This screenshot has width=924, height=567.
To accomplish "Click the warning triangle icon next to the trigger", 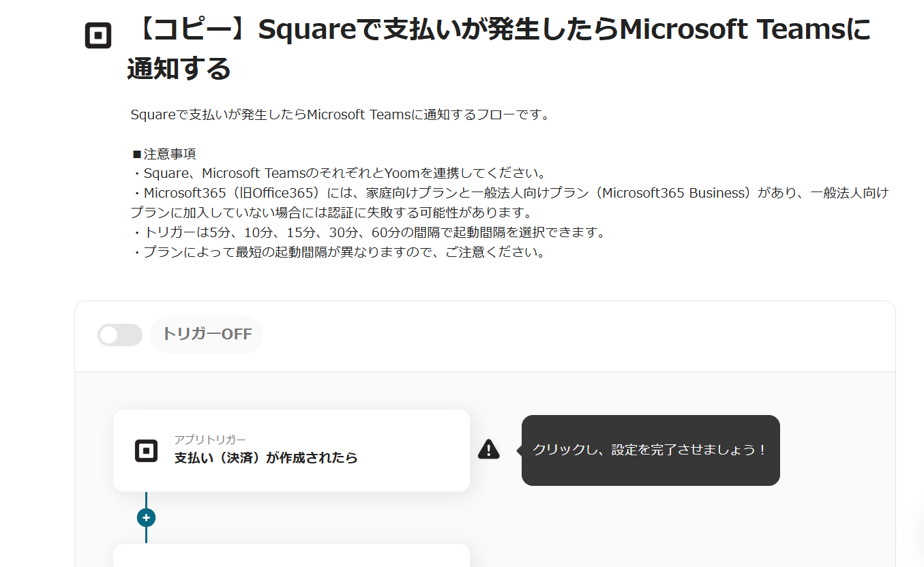I will click(x=489, y=449).
